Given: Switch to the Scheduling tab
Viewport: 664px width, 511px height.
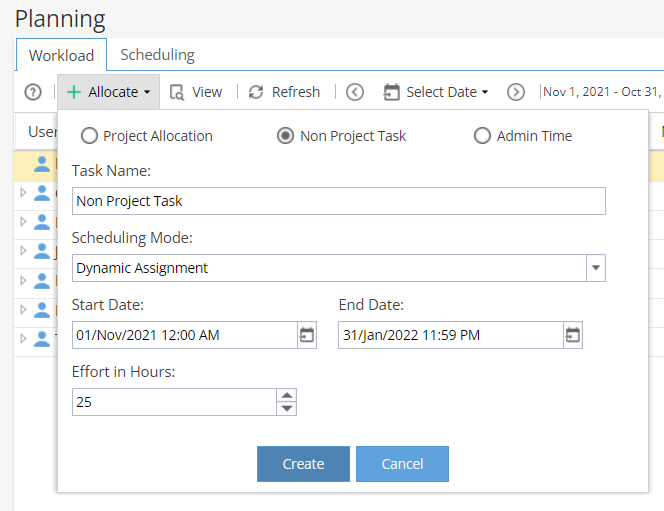Looking at the screenshot, I should tap(158, 55).
